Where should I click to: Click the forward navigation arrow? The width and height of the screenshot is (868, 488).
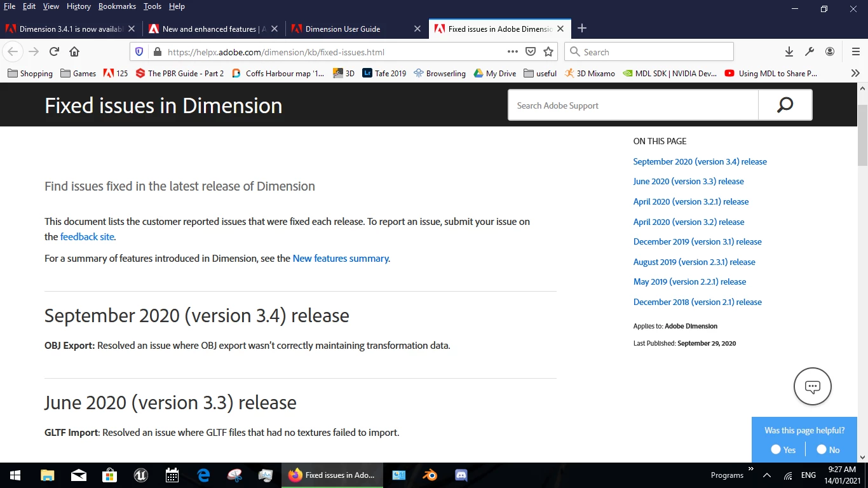pos(34,51)
